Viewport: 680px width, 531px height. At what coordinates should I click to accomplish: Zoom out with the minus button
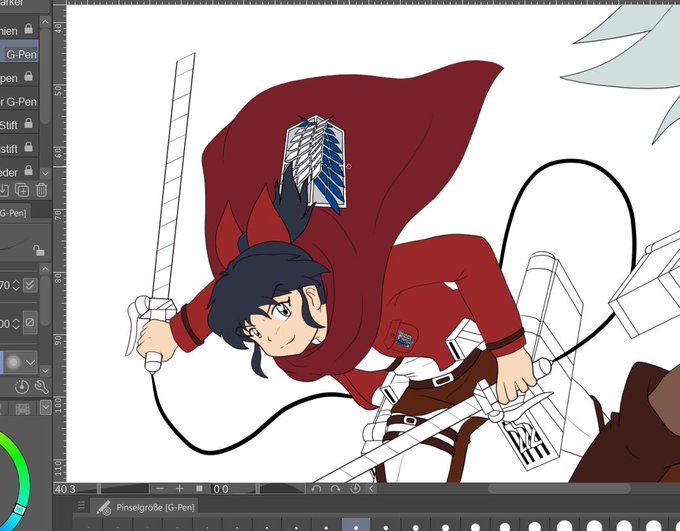click(x=160, y=489)
